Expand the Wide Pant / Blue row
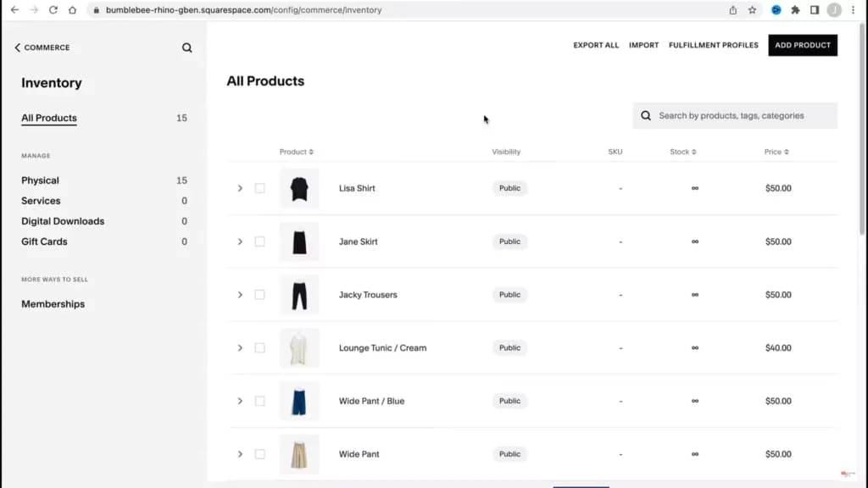The height and width of the screenshot is (488, 868). pos(240,401)
